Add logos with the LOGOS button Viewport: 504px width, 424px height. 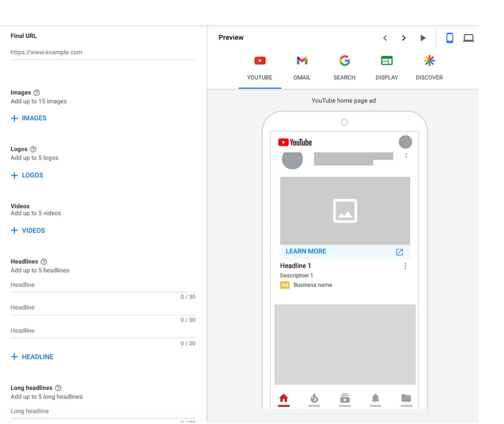pyautogui.click(x=27, y=175)
